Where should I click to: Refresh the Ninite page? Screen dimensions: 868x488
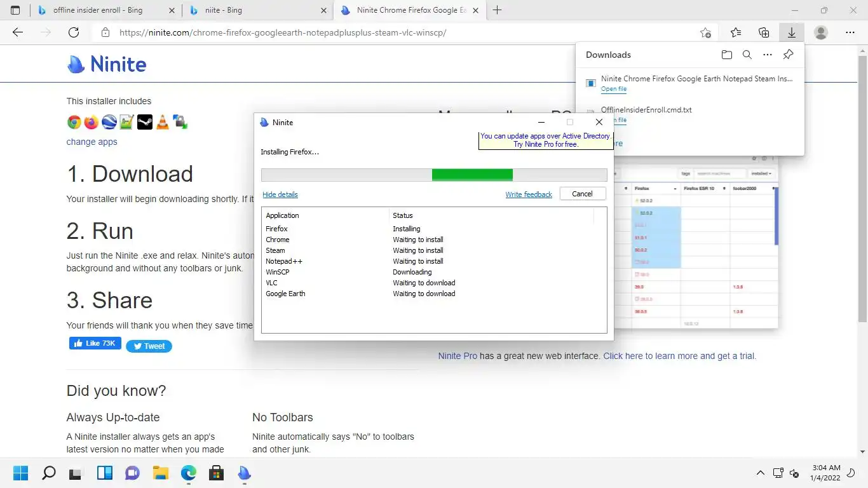pos(74,32)
